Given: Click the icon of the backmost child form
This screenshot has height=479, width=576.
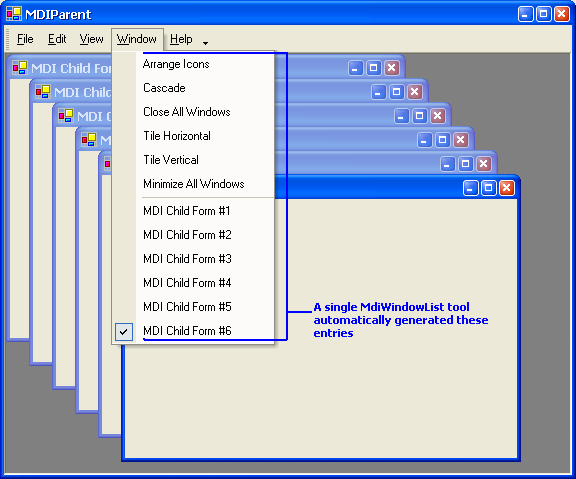Looking at the screenshot, I should tap(20, 68).
